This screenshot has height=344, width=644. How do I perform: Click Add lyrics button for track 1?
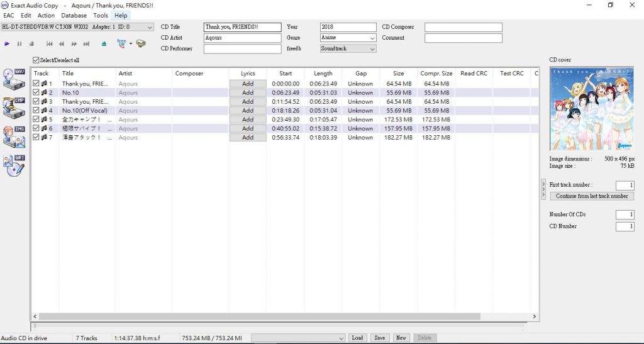(x=248, y=84)
